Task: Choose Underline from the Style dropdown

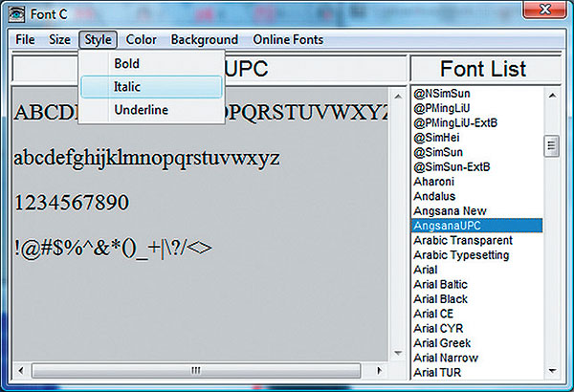Action: pos(151,110)
